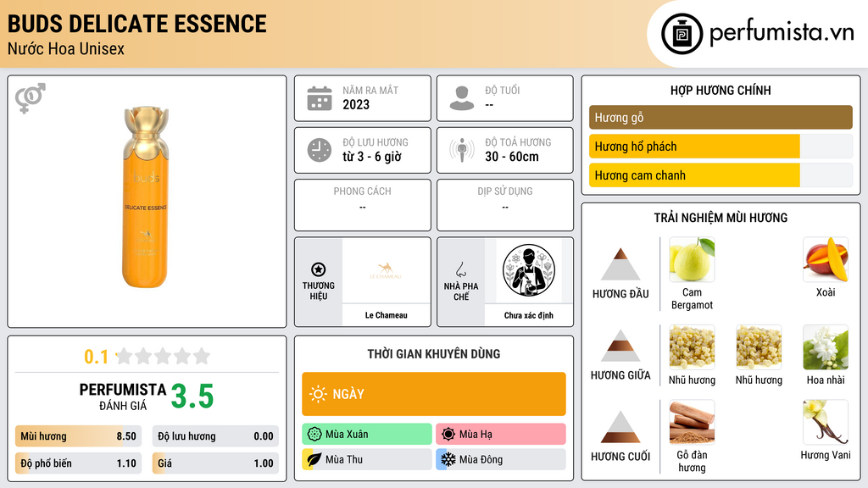Click the perfumer illustration above Chưa xác định

pyautogui.click(x=529, y=270)
